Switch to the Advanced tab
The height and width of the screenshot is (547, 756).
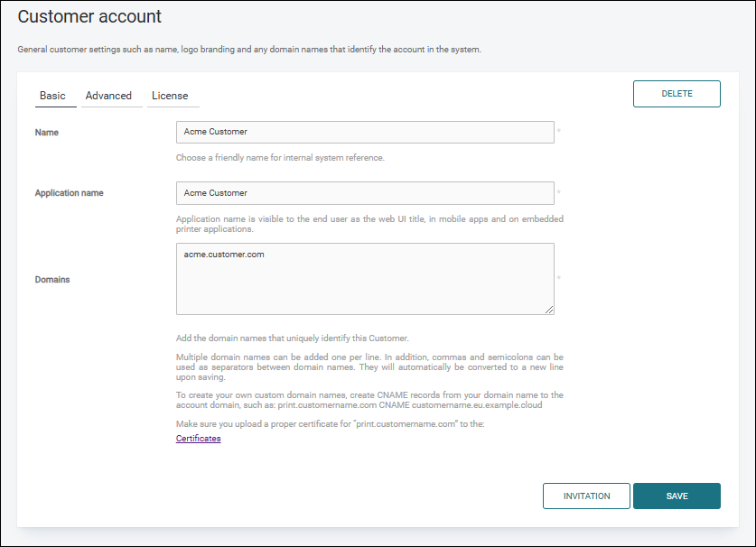click(109, 96)
